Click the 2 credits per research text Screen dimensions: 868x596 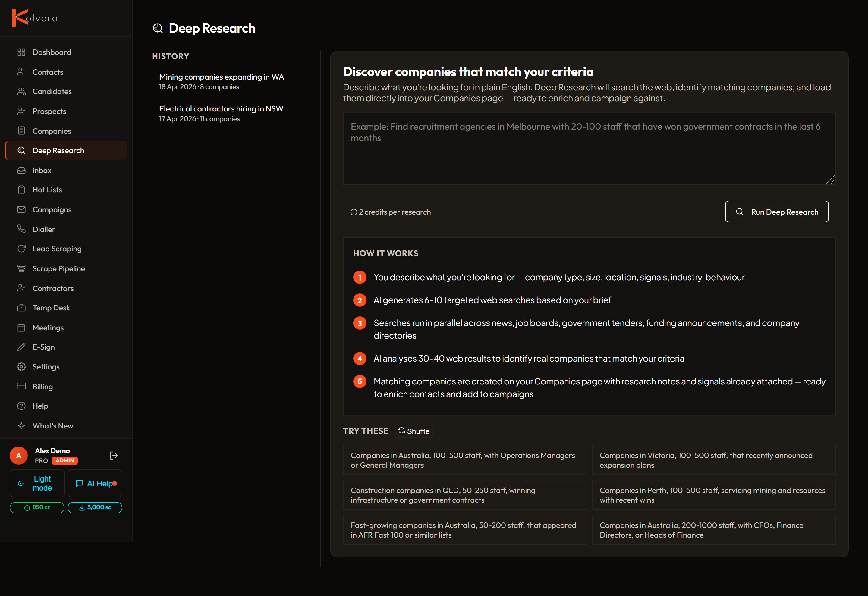pyautogui.click(x=390, y=212)
